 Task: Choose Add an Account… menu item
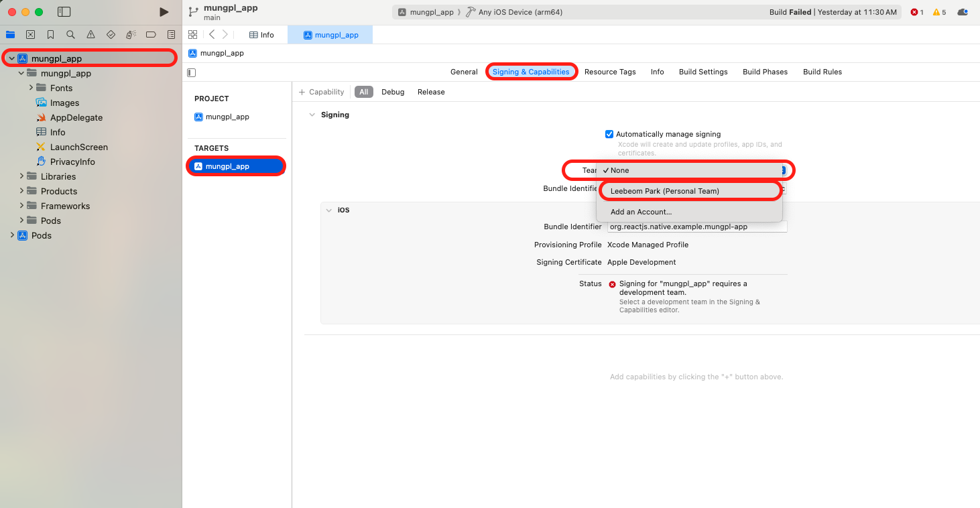[689, 212]
